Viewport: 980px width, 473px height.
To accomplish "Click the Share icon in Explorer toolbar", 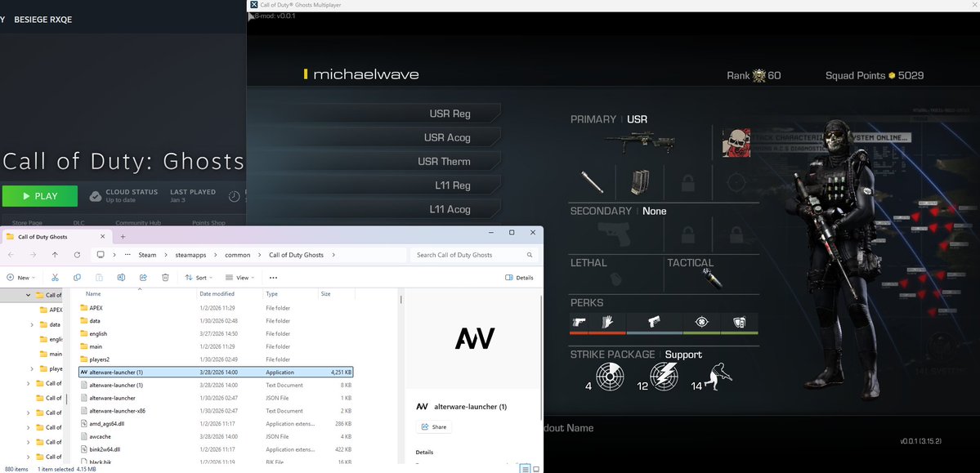I will (x=143, y=278).
